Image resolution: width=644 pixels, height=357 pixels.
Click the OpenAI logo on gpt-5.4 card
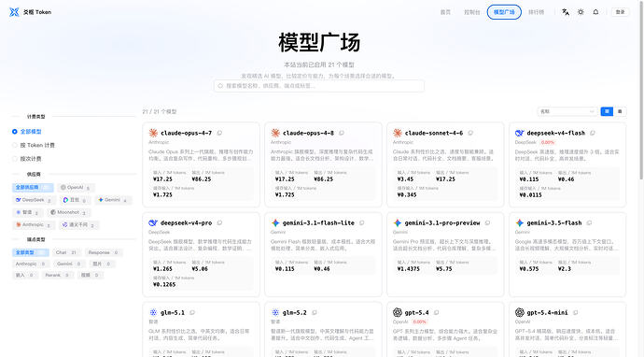pos(398,312)
